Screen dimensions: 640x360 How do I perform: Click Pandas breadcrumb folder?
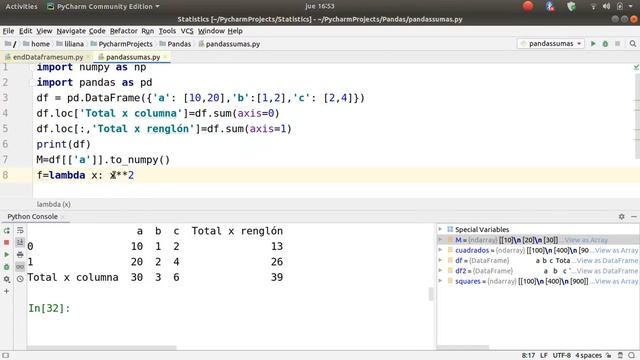(175, 44)
